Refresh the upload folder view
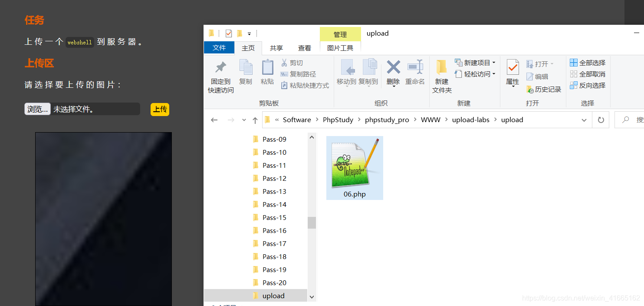The image size is (644, 306). click(601, 120)
